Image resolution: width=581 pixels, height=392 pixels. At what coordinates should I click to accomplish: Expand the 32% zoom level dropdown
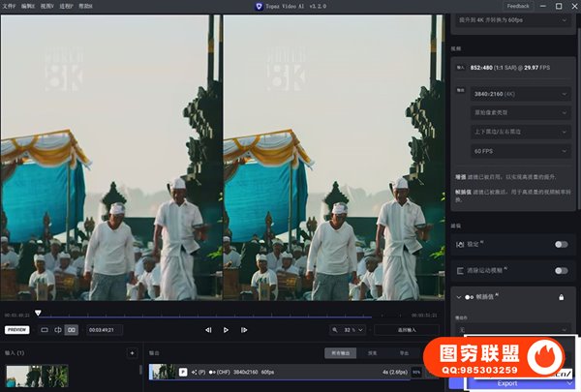coord(352,330)
